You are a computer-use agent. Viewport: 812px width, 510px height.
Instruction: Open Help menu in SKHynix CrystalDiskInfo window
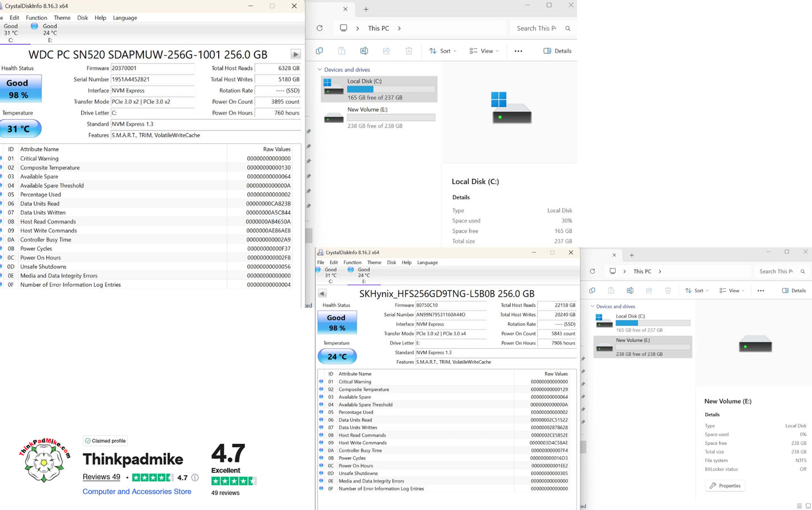[407, 262]
